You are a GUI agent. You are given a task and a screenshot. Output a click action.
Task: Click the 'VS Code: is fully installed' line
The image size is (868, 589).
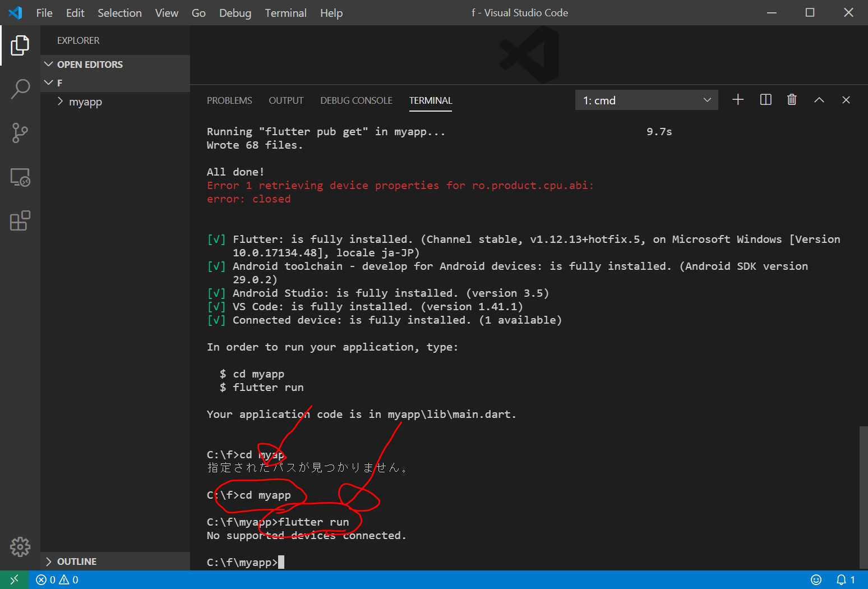point(365,307)
